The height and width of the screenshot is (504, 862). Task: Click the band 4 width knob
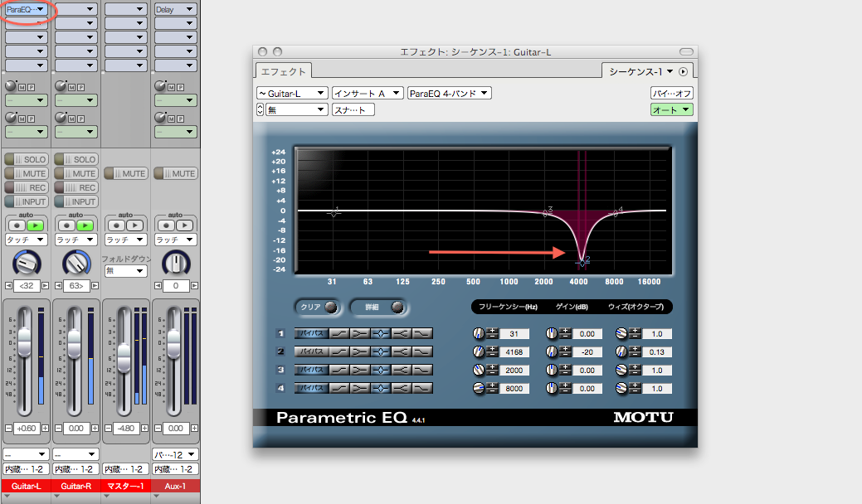[x=621, y=388]
